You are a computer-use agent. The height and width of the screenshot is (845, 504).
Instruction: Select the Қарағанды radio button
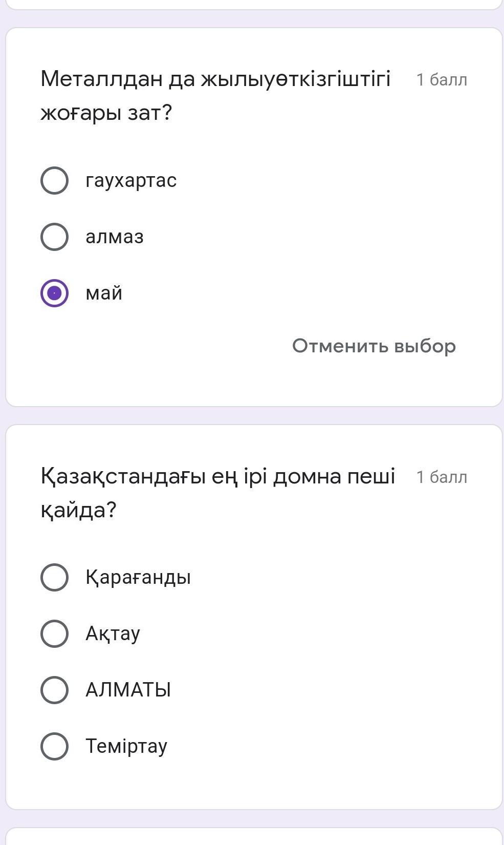pyautogui.click(x=54, y=577)
